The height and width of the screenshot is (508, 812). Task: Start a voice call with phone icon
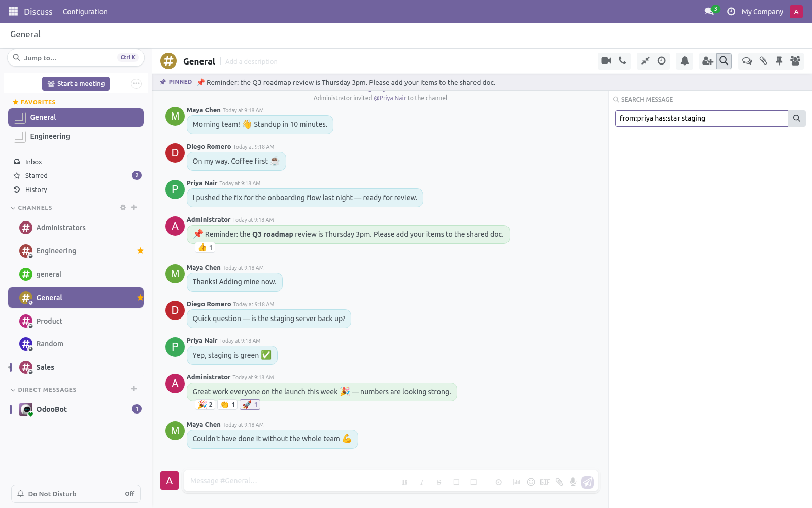pyautogui.click(x=622, y=61)
